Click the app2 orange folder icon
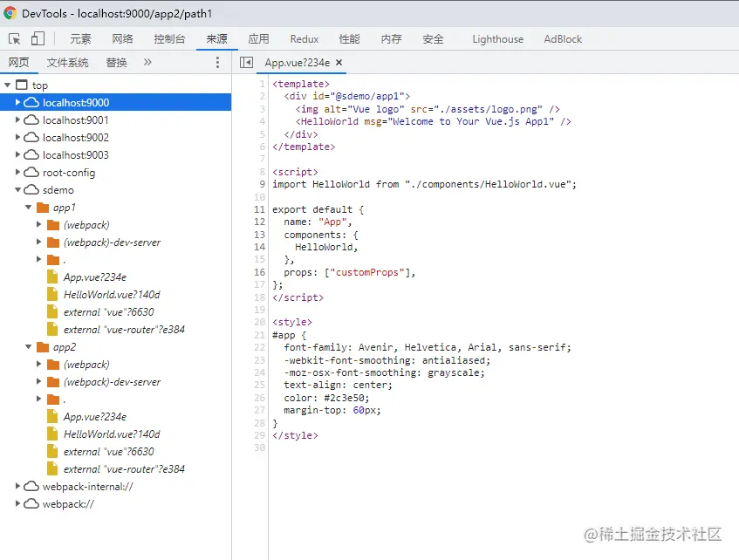 (x=43, y=347)
